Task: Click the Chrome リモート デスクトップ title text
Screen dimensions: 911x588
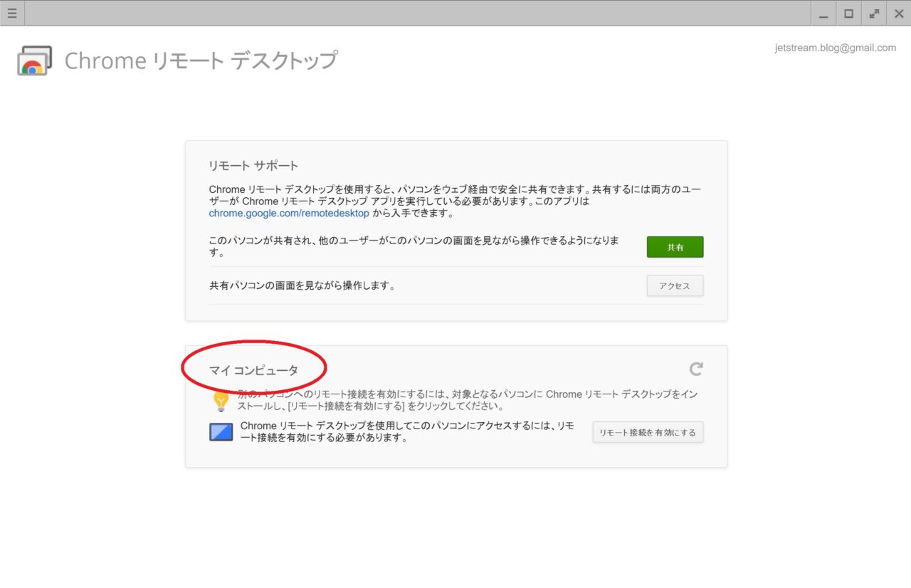Action: [201, 61]
